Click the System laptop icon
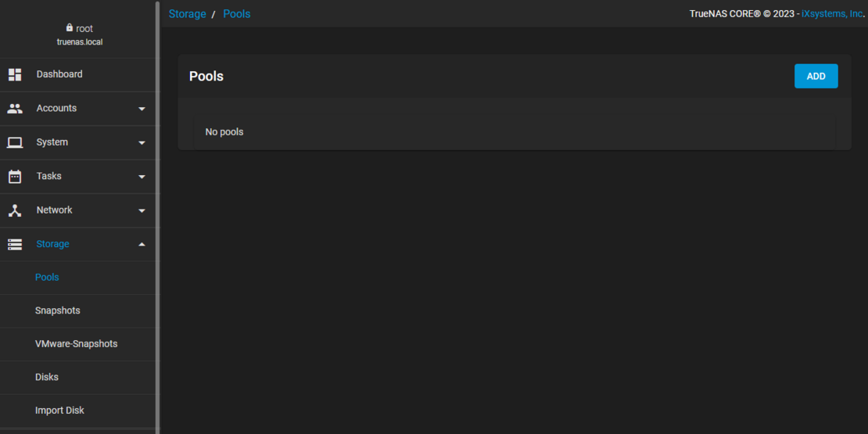 [x=15, y=142]
